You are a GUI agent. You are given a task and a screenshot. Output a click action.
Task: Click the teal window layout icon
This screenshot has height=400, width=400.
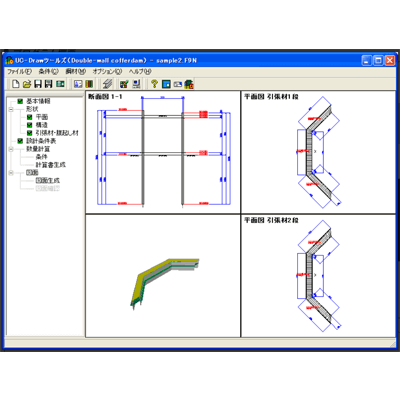[x=166, y=84]
